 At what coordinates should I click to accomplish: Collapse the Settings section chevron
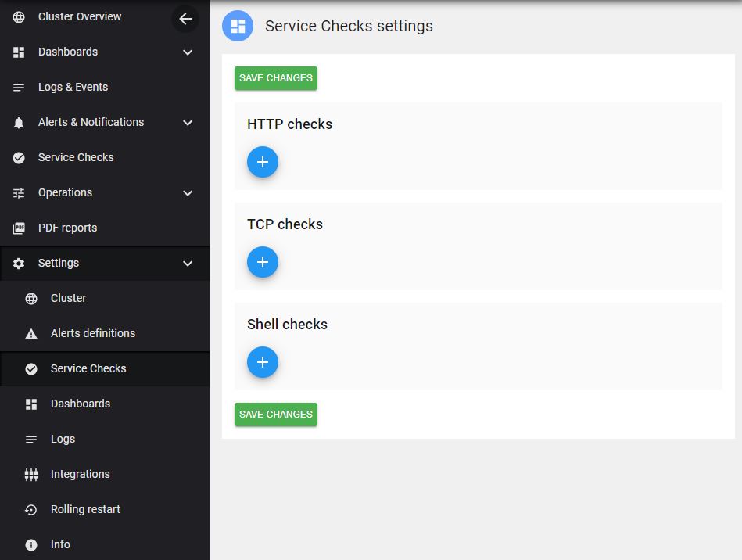188,264
